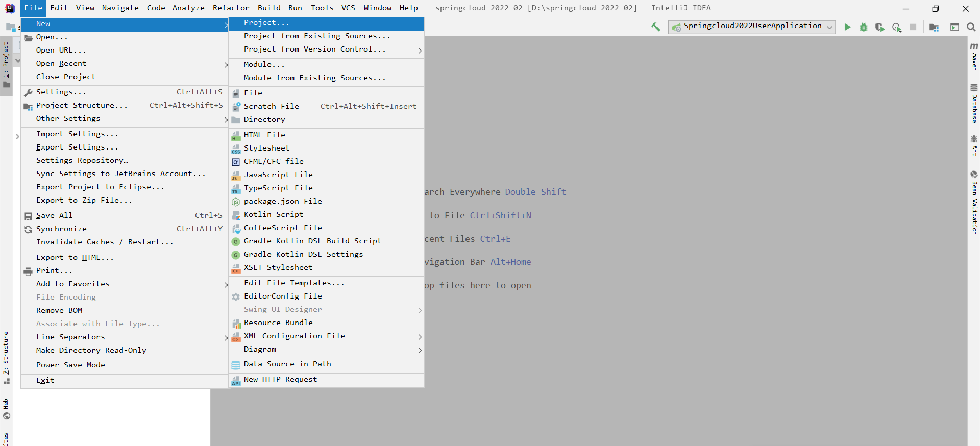Create Gradle Kotlin DSL Settings
The width and height of the screenshot is (980, 446).
(327, 254)
